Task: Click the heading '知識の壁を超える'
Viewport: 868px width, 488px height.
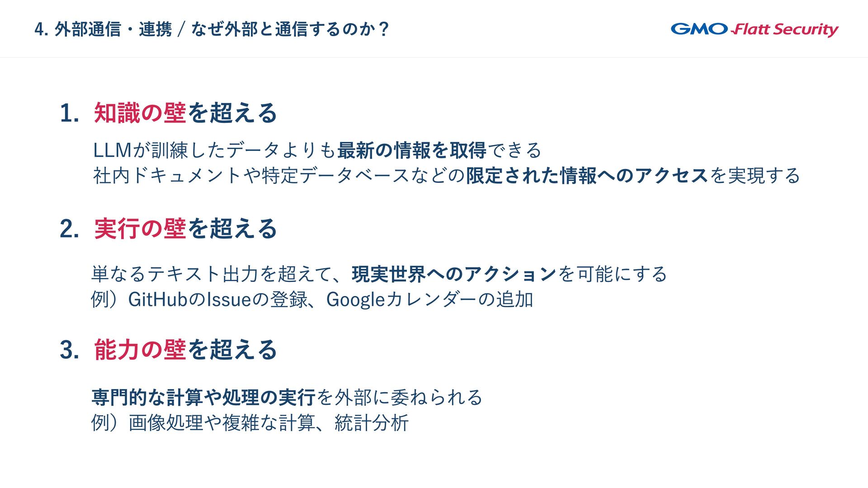Action: click(x=185, y=113)
